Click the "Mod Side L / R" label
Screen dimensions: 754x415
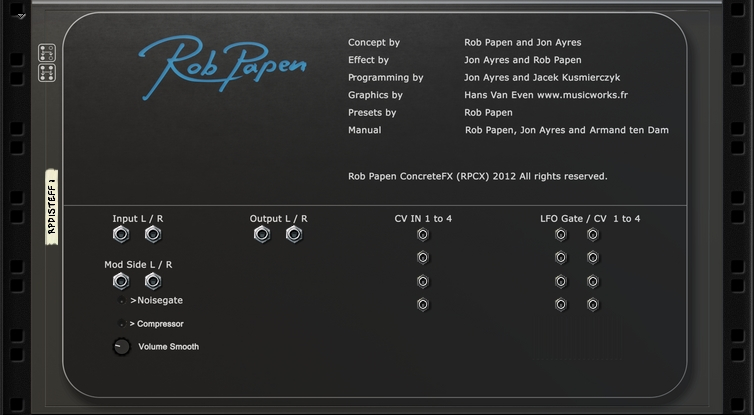tap(138, 264)
